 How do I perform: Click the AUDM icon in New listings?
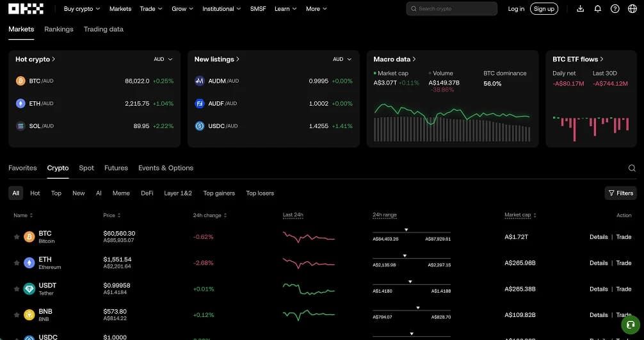[x=200, y=81]
